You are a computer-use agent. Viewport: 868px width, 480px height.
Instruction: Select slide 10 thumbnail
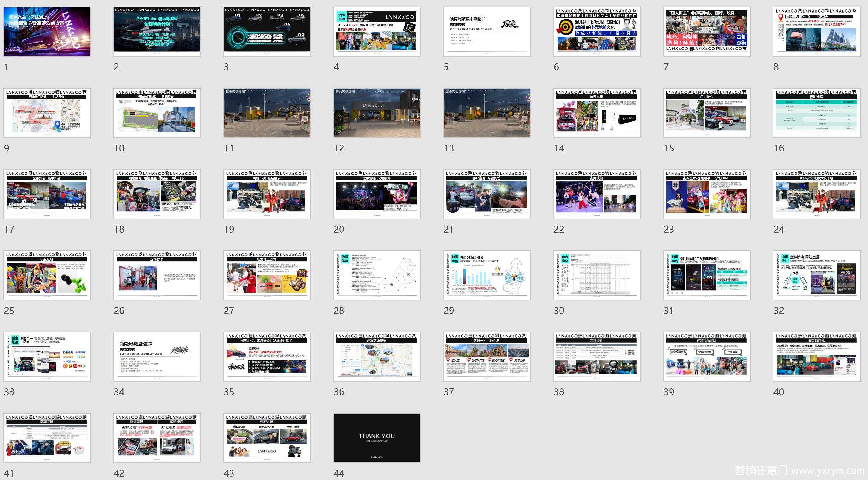click(x=157, y=113)
